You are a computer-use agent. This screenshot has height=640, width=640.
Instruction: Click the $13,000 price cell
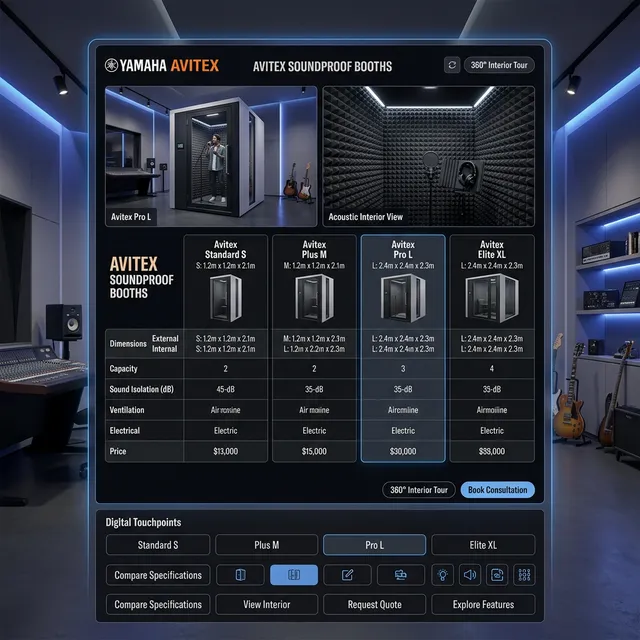[x=226, y=451]
